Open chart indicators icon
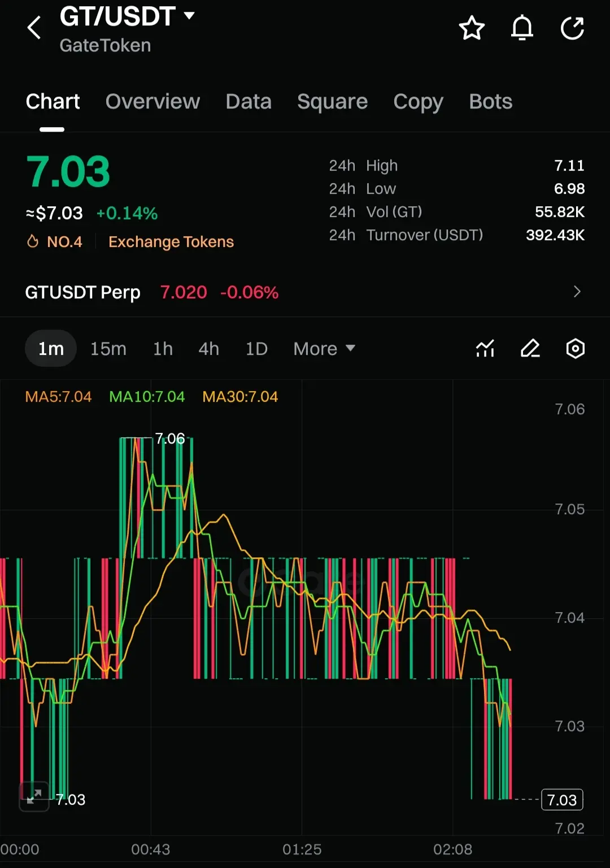 485,349
